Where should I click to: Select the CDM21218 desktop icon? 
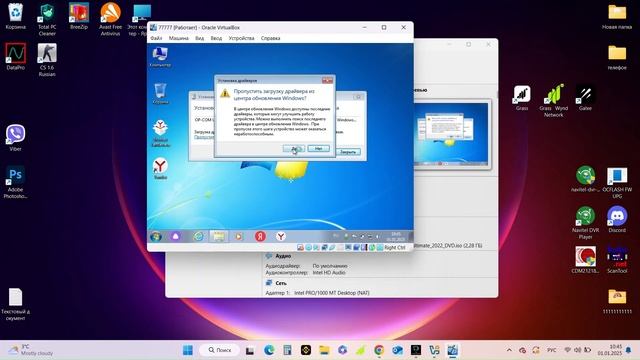585,260
